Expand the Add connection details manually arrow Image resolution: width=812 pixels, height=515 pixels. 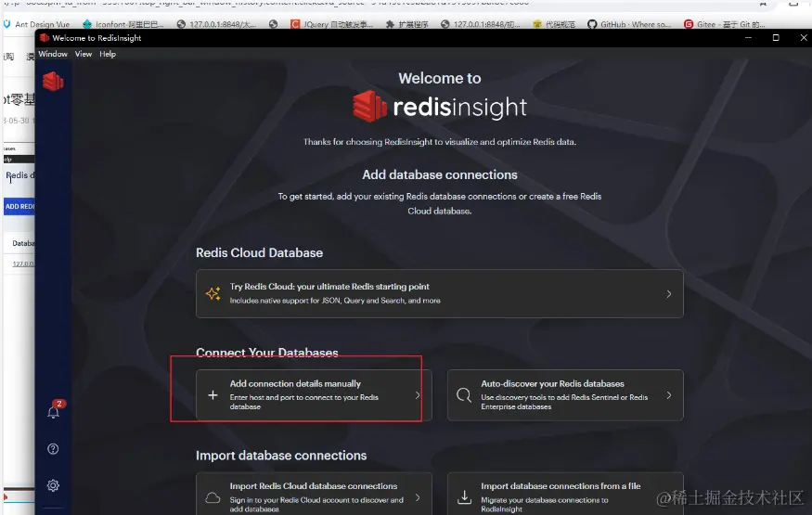click(418, 395)
